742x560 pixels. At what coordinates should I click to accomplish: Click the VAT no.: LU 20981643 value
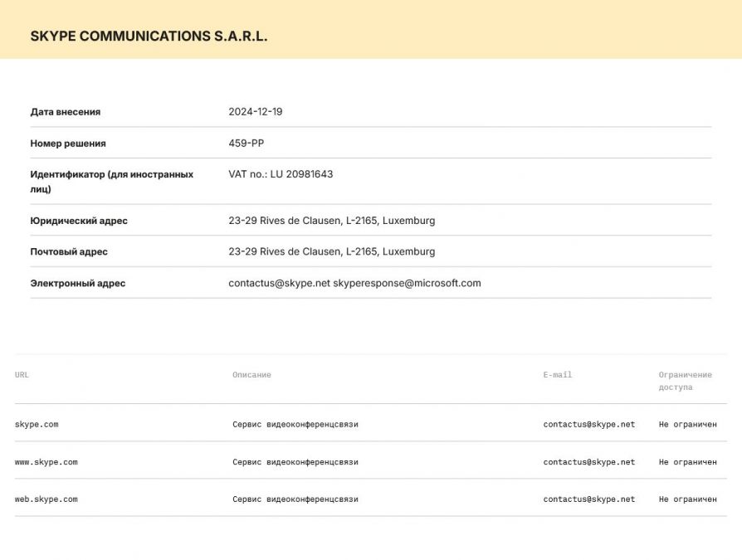tap(281, 174)
